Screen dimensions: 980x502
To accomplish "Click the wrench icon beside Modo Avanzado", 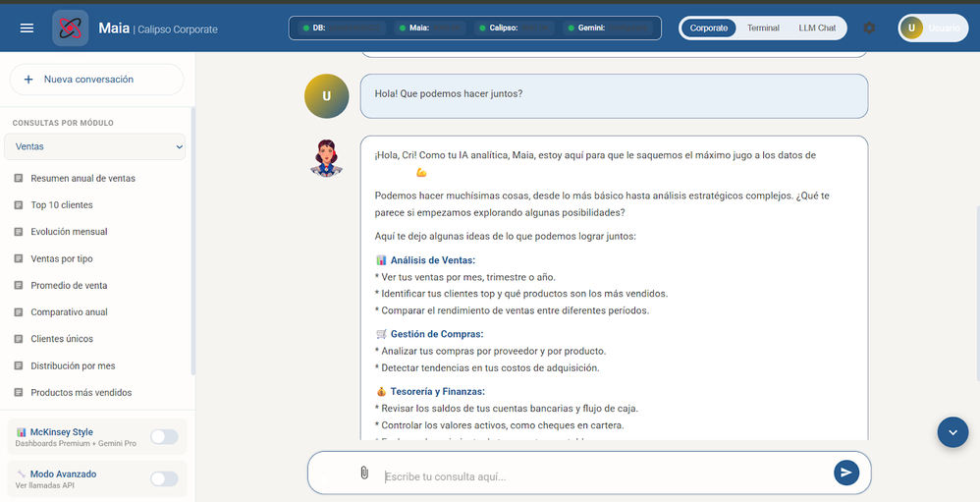I will click(x=22, y=474).
